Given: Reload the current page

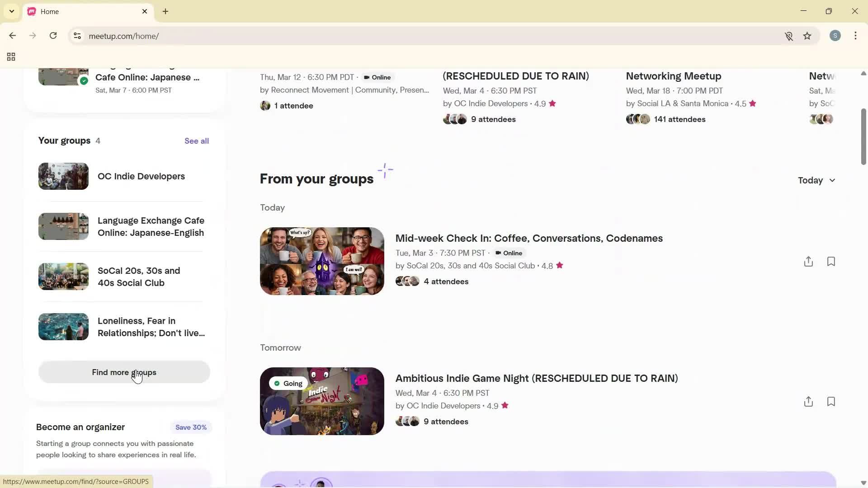Looking at the screenshot, I should click(53, 36).
